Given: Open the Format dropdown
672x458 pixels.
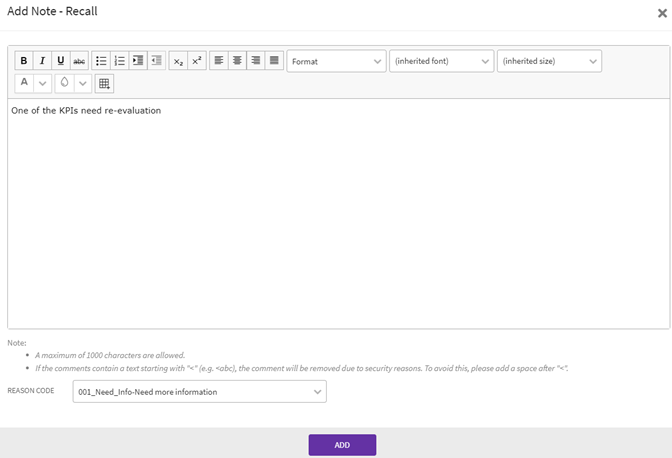Looking at the screenshot, I should 336,61.
